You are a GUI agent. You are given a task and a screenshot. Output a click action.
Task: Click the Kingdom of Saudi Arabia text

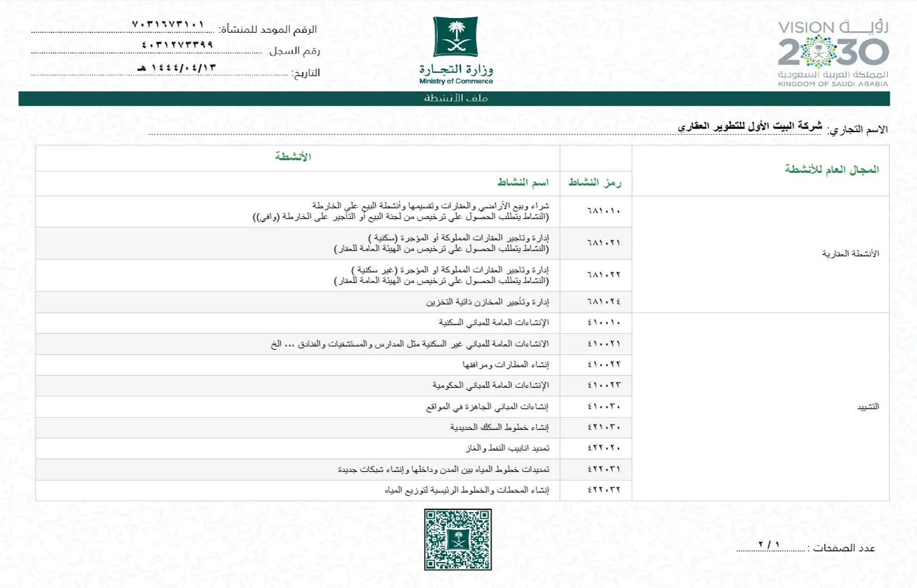click(833, 84)
